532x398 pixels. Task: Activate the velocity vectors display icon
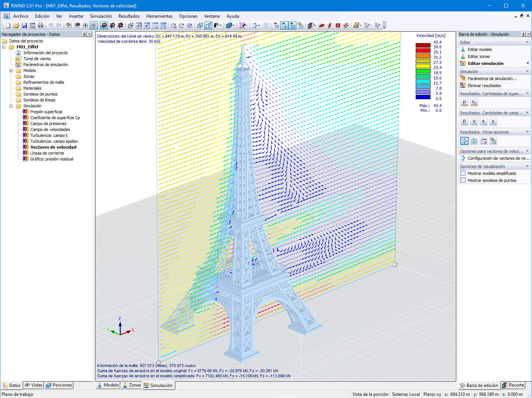464,141
